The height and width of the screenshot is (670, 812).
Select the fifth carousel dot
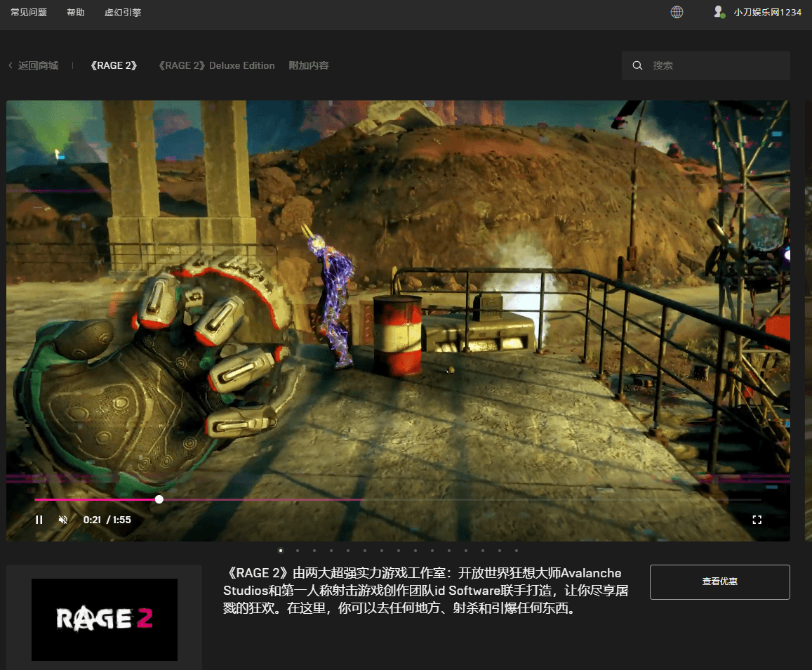click(x=348, y=551)
